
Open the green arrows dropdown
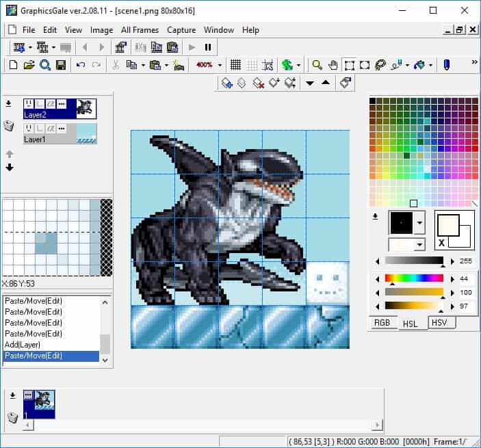coord(298,65)
